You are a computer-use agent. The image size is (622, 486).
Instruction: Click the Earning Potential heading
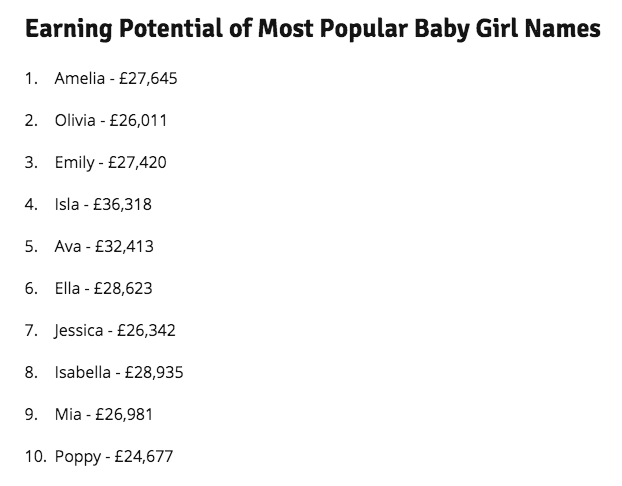click(312, 29)
